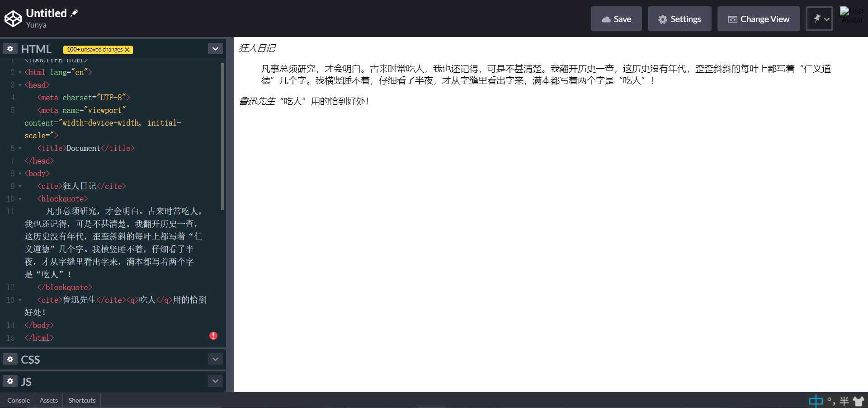The width and height of the screenshot is (868, 408).
Task: Click the closing body tag line 14
Action: [39, 325]
